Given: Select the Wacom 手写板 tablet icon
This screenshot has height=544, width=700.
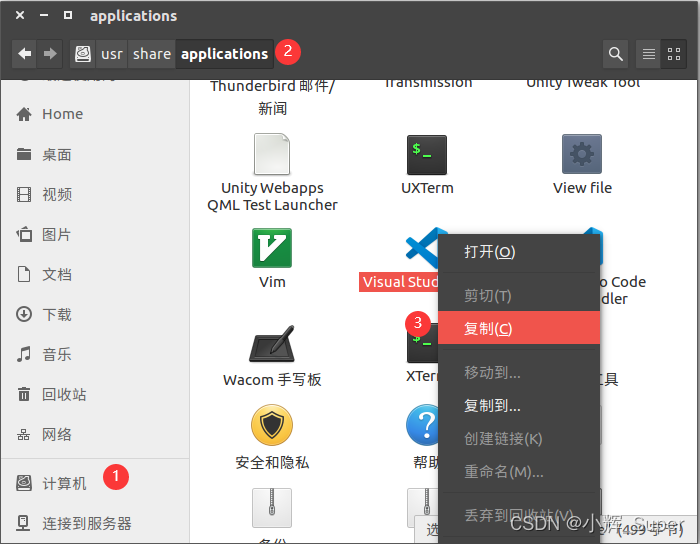Looking at the screenshot, I should tap(272, 344).
